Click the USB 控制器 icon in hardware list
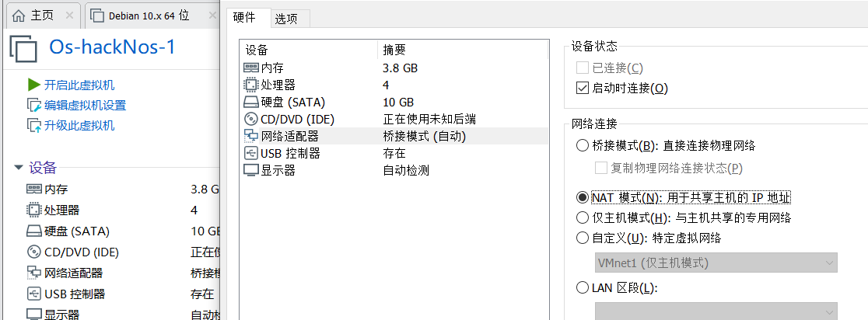 click(251, 153)
